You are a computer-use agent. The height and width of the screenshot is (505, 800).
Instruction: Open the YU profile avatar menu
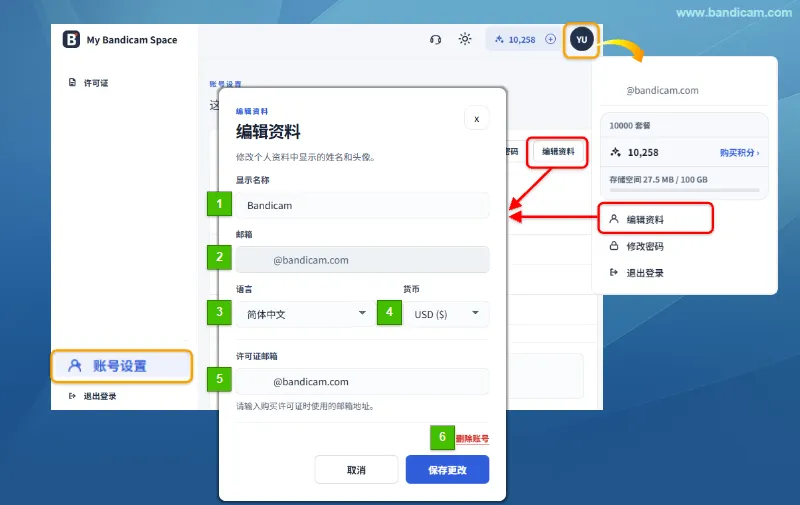point(581,39)
